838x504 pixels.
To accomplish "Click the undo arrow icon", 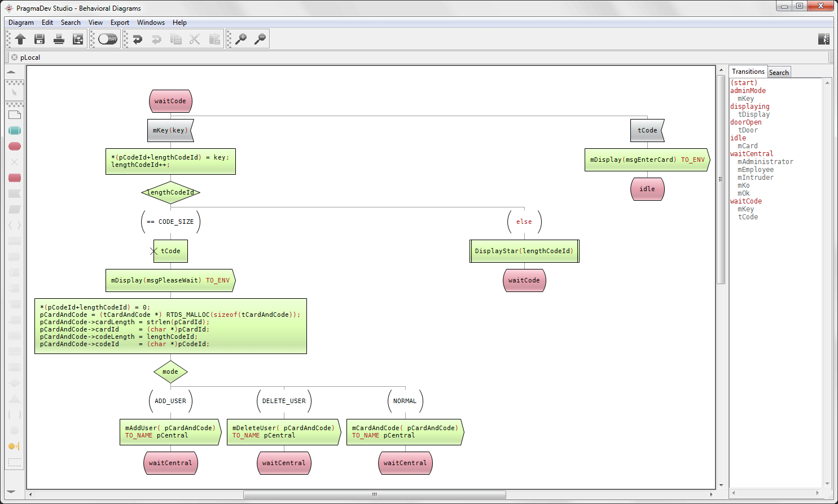I will [137, 39].
